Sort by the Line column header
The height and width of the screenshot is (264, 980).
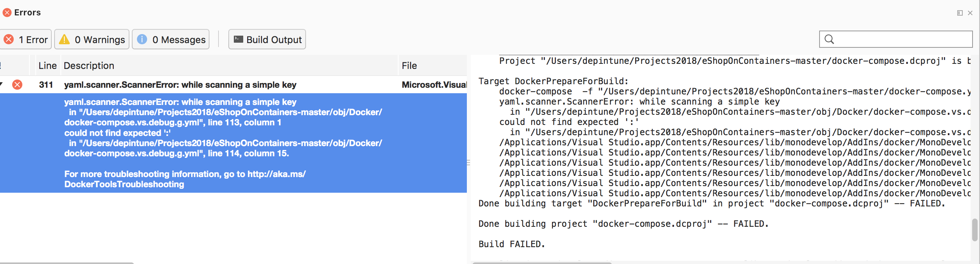pyautogui.click(x=47, y=65)
